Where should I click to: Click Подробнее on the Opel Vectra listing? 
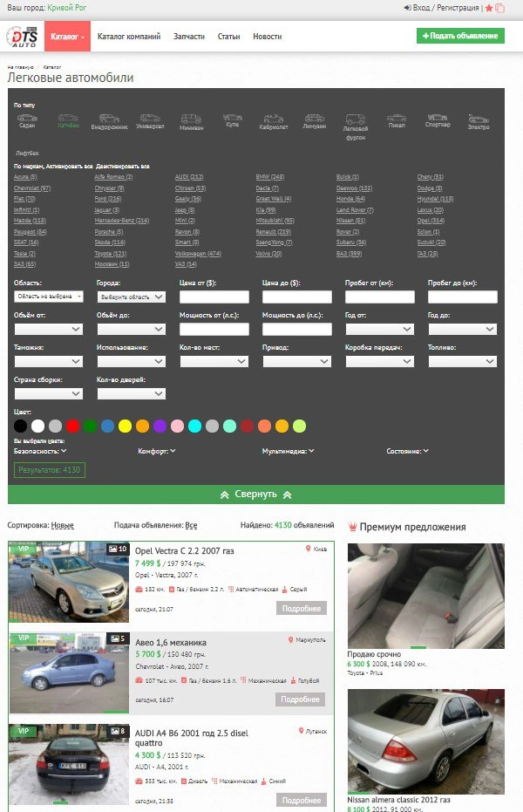click(x=302, y=609)
